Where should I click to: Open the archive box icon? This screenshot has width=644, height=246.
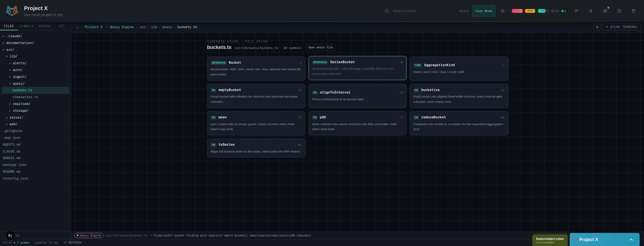point(634,11)
